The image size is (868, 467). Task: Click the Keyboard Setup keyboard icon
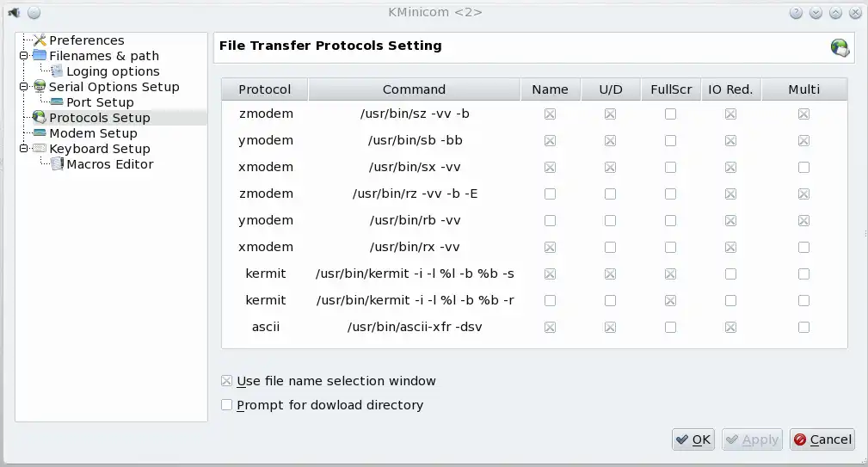[x=40, y=148]
